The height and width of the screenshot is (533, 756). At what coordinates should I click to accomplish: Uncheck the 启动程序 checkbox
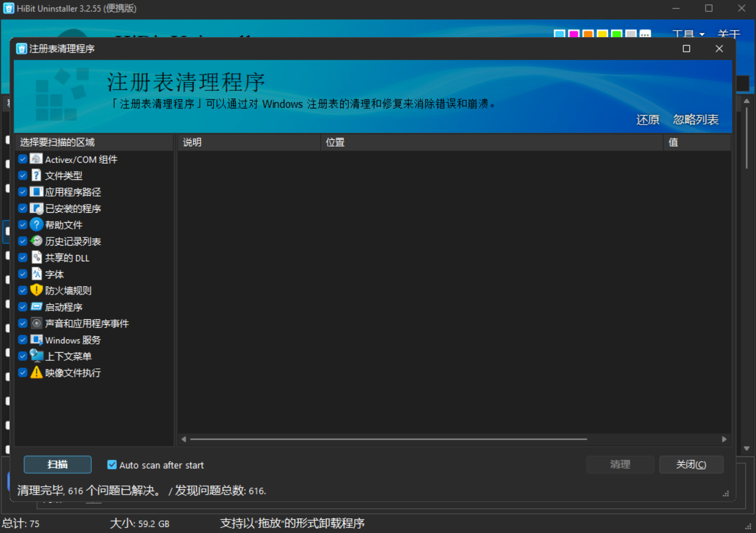tap(22, 307)
